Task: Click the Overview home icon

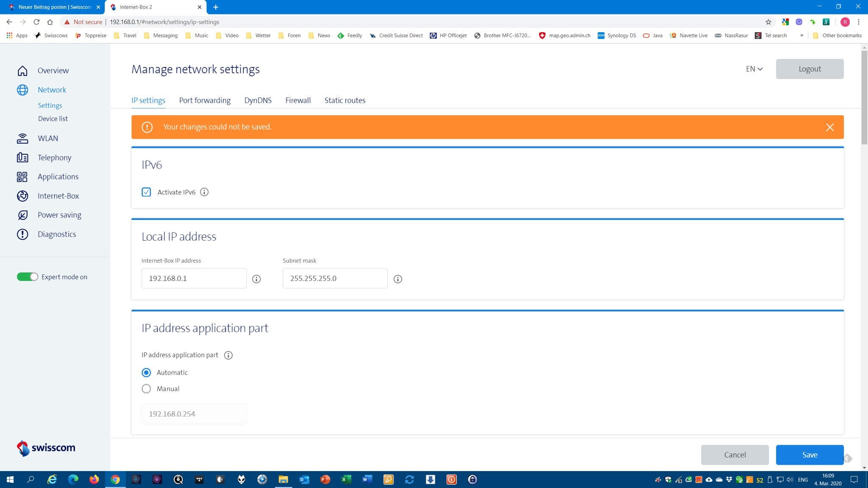Action: coord(22,71)
